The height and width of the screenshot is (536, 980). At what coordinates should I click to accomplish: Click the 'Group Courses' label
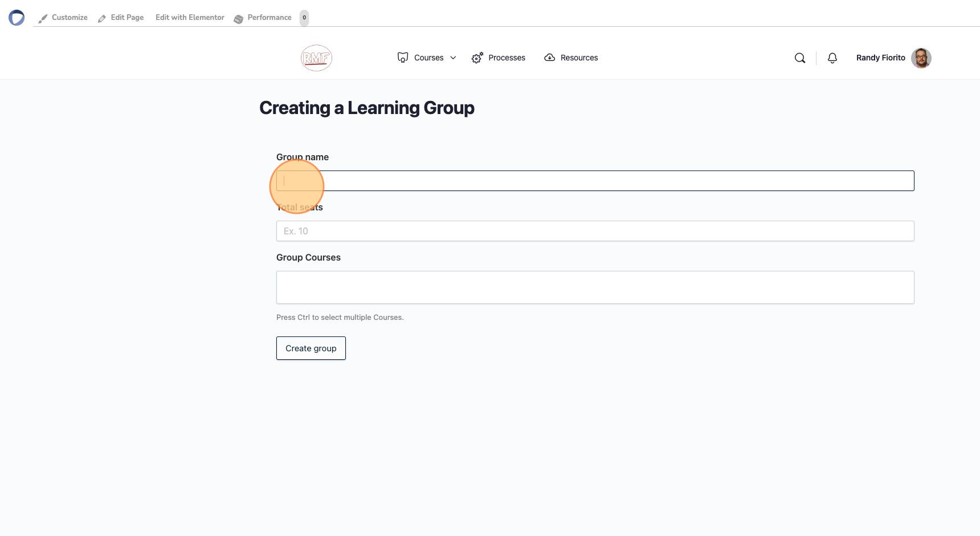tap(308, 257)
